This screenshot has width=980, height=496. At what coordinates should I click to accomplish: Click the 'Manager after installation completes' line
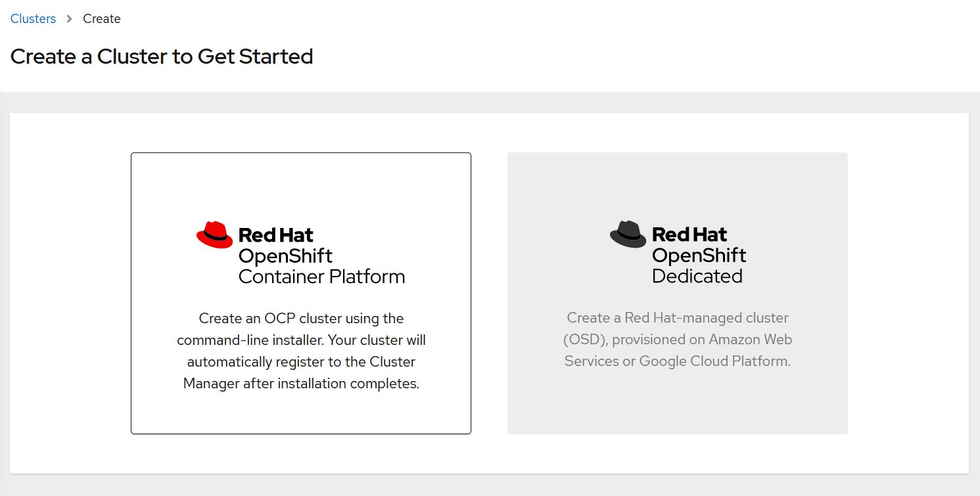point(301,384)
